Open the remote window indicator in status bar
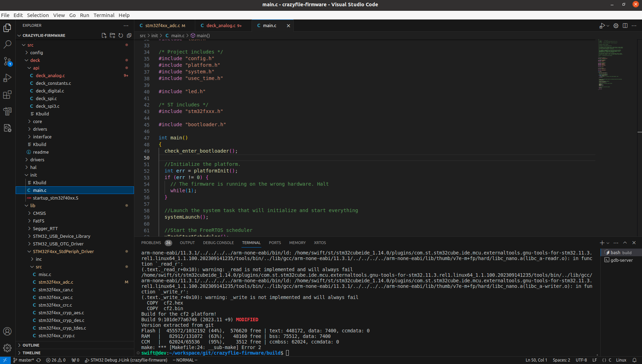Screen dimensions: 642x364 (x=5, y=360)
